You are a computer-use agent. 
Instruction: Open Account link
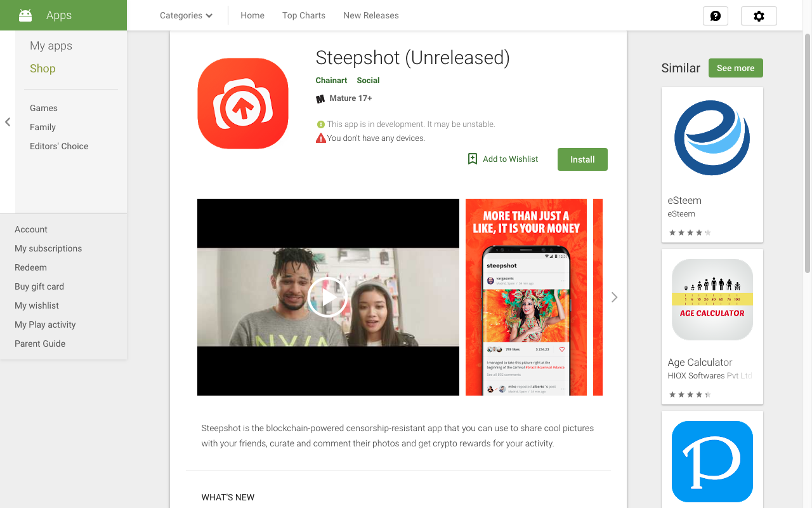pyautogui.click(x=31, y=229)
